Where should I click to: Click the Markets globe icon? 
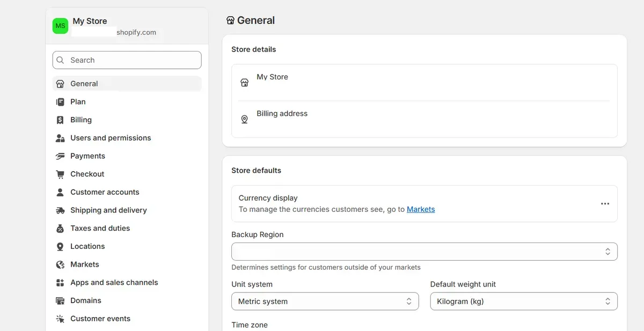coord(60,264)
